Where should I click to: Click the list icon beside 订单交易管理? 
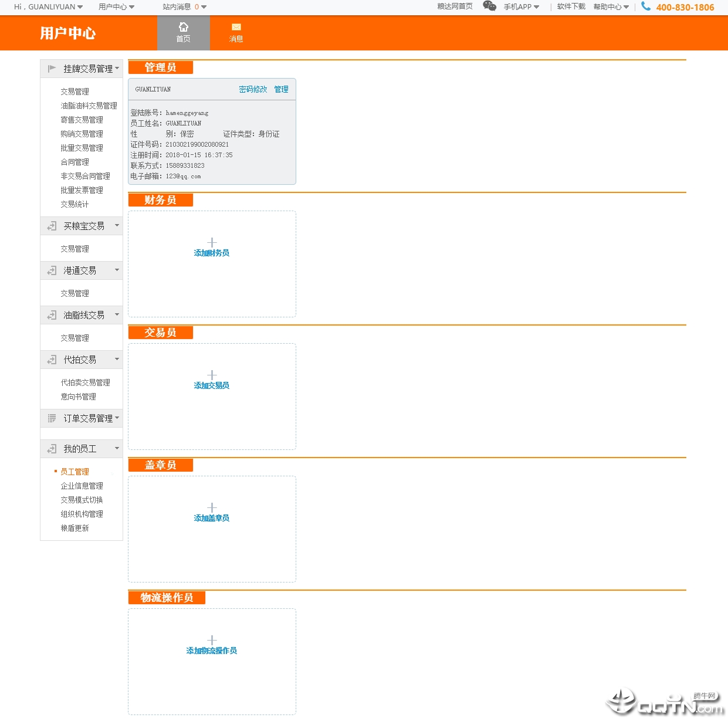(x=52, y=418)
